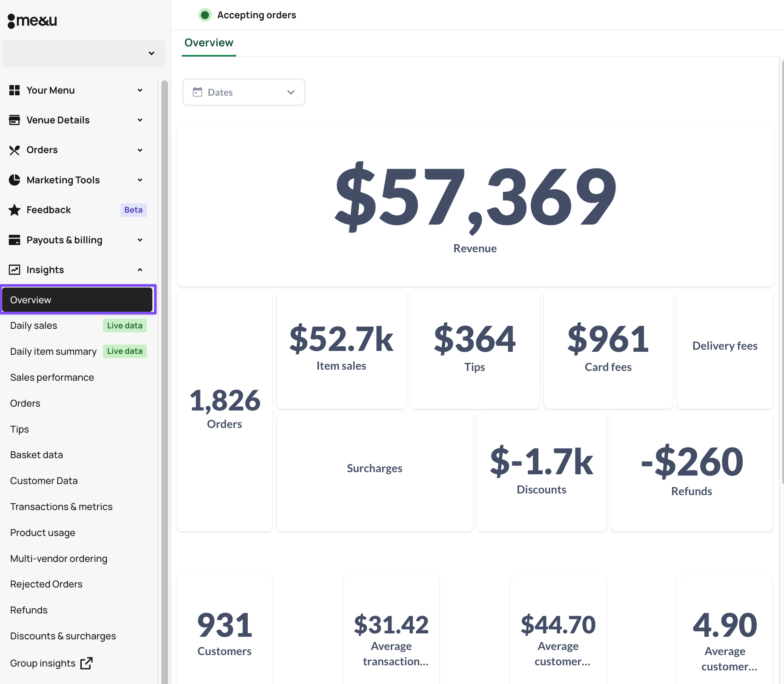Open the venue selector dropdown
Screen dimensions: 784x684
[83, 54]
